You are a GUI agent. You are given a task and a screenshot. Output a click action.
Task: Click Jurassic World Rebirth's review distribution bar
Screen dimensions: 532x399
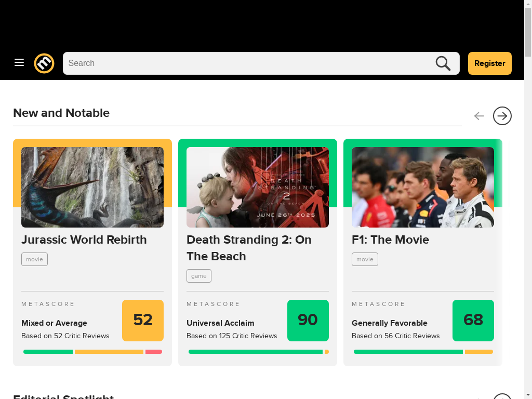coord(92,352)
